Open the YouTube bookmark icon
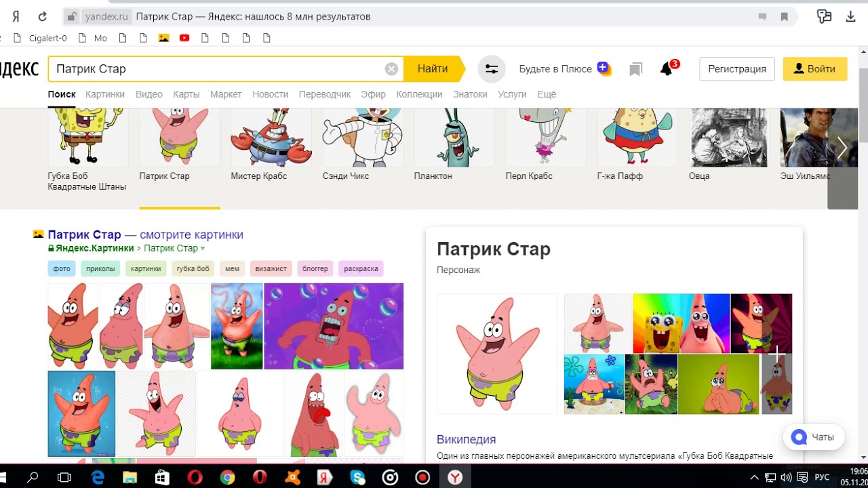The image size is (868, 488). (184, 38)
